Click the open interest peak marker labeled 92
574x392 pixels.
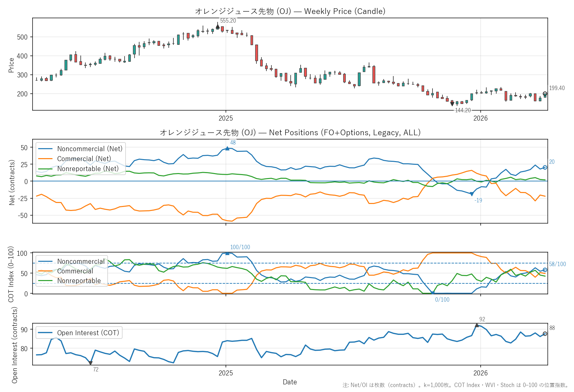click(477, 325)
